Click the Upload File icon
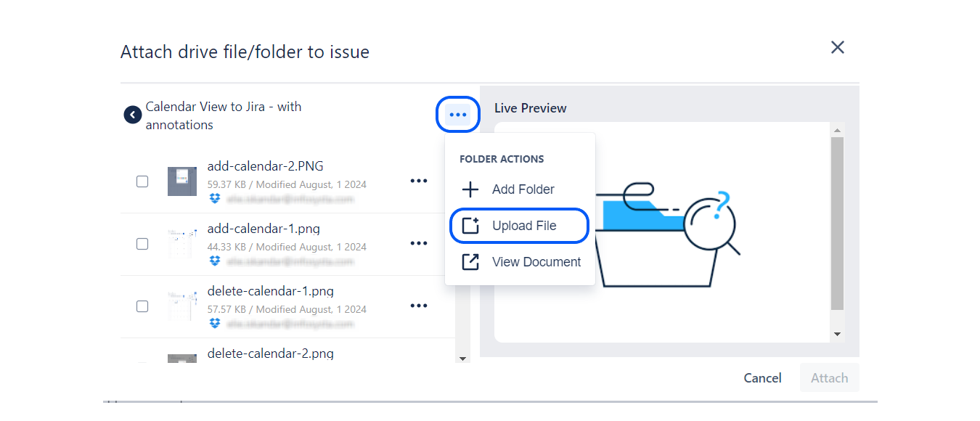Viewport: 980px width, 421px height. pos(470,226)
